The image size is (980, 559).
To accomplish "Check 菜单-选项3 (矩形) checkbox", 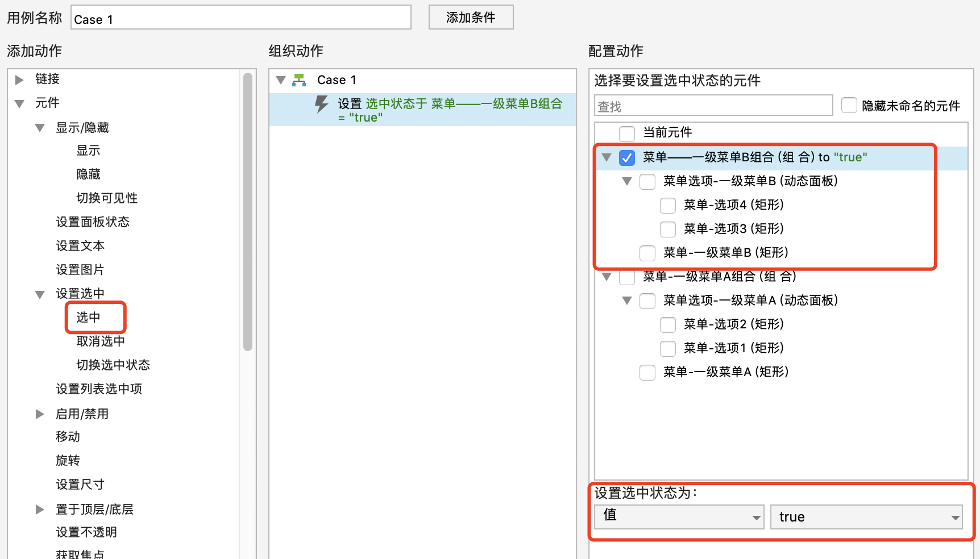I will pos(668,229).
